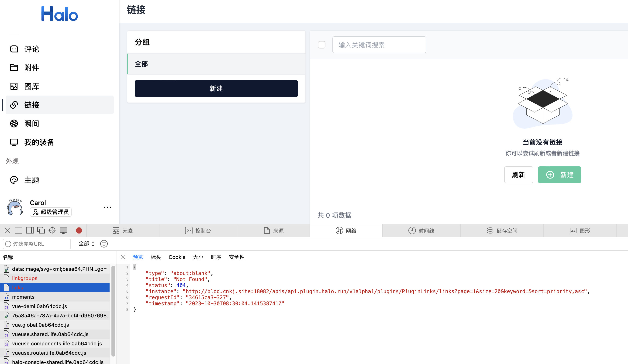
Task: Open the 图库 gallery page
Action: [32, 86]
